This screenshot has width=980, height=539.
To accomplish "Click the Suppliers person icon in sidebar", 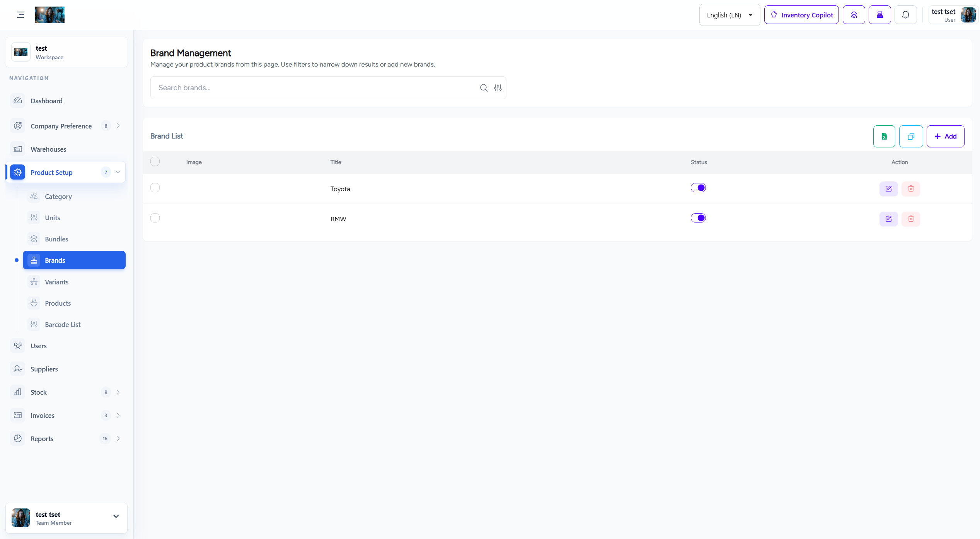I will [18, 369].
